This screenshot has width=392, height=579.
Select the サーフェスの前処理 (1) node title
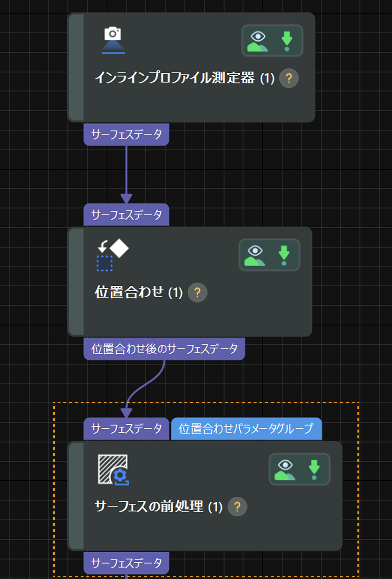(x=159, y=507)
